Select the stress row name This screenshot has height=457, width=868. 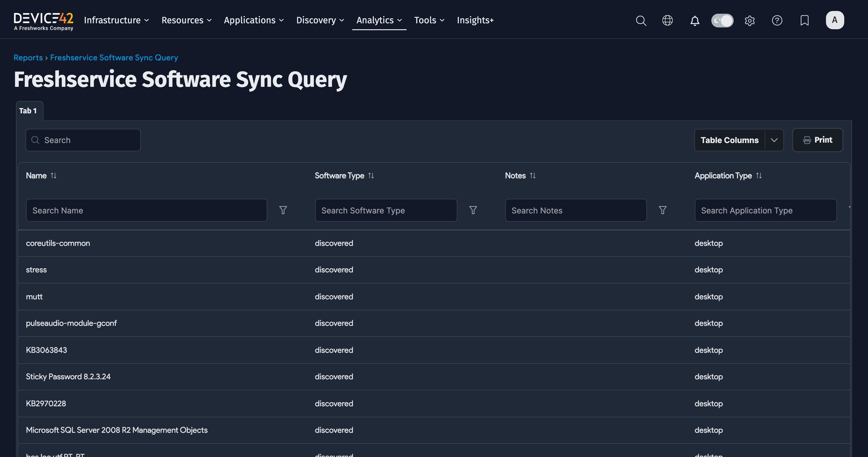[x=36, y=270]
